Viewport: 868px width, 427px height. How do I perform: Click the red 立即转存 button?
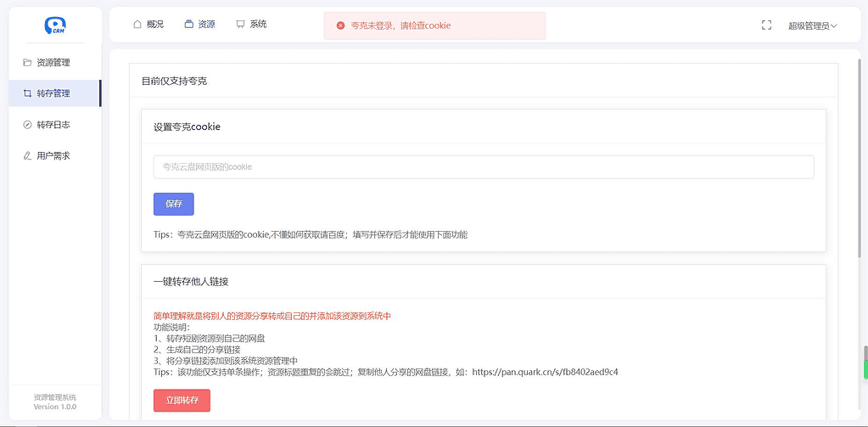pos(182,401)
